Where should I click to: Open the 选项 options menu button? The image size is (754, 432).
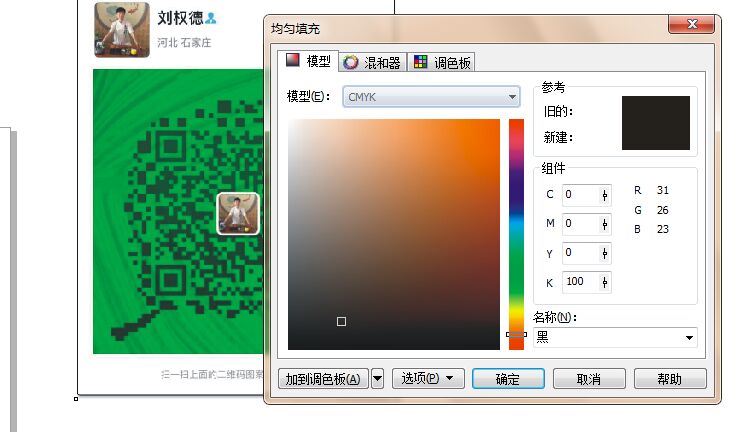coord(428,379)
